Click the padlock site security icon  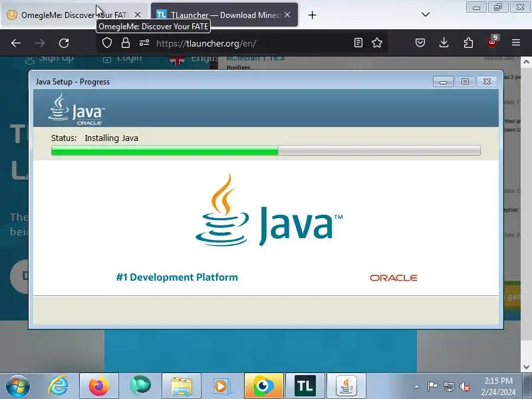coord(126,43)
